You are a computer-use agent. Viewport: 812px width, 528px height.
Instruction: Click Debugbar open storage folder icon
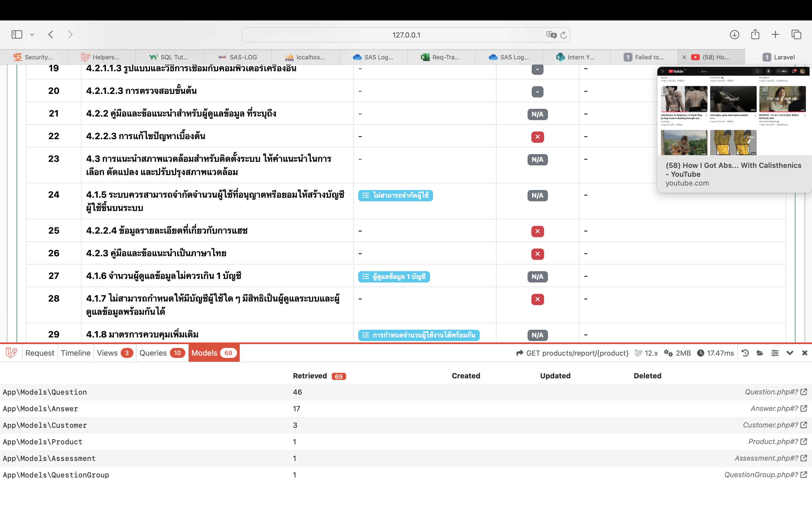pos(760,353)
